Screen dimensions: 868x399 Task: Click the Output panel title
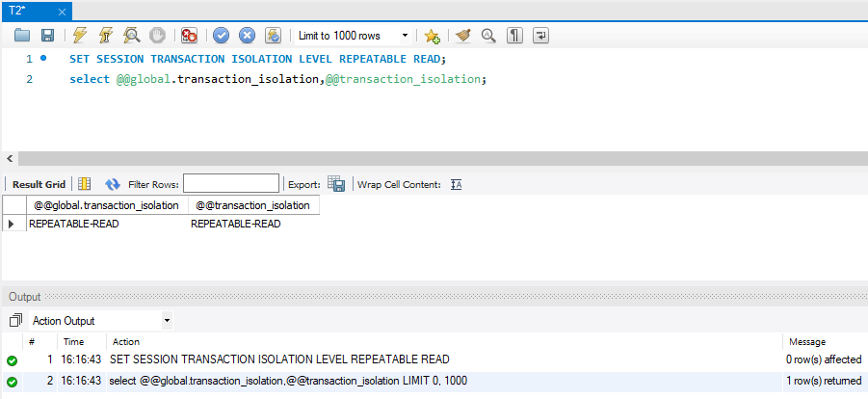(25, 297)
